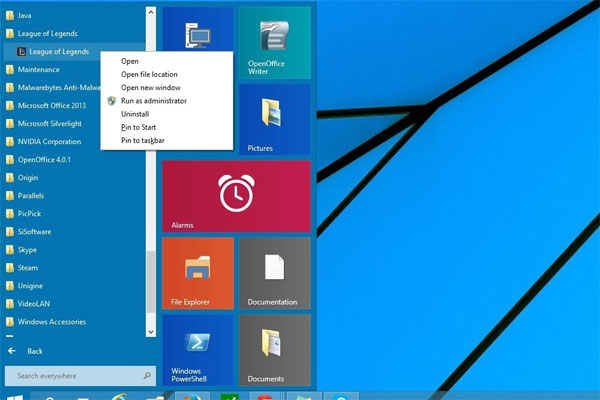Click the League of Legends app icon
The image size is (600, 400).
pos(22,52)
